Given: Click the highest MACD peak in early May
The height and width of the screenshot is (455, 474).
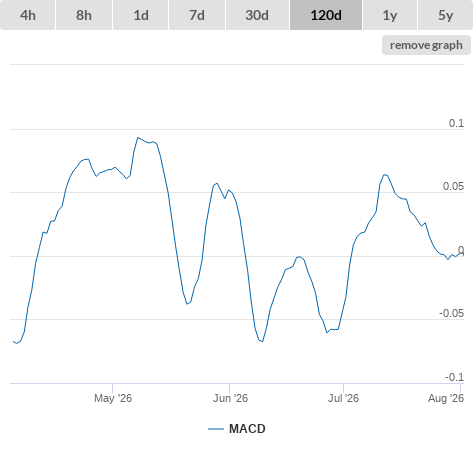Looking at the screenshot, I should point(138,137).
